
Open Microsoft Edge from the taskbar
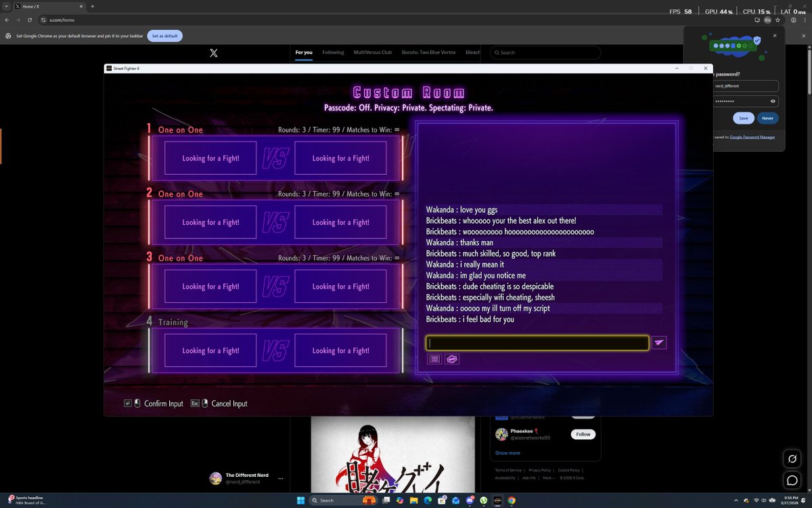[428, 500]
